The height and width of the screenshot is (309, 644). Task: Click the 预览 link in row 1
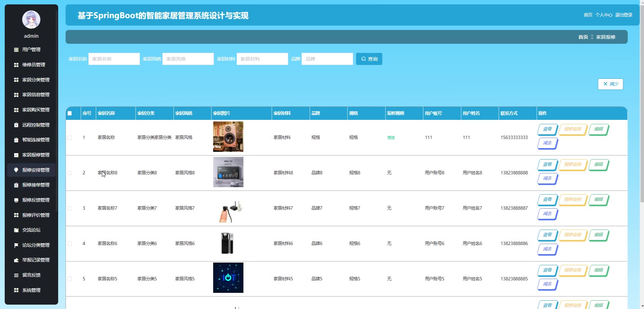391,138
